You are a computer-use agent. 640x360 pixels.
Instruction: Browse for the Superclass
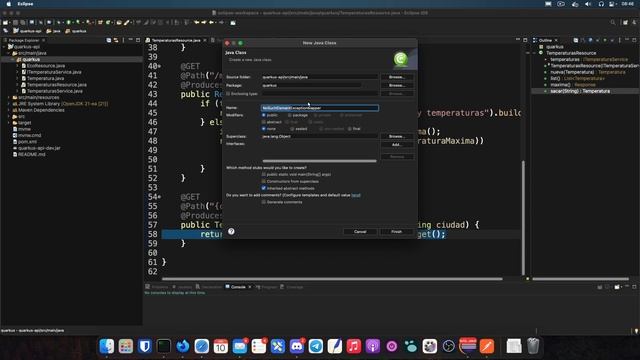397,136
